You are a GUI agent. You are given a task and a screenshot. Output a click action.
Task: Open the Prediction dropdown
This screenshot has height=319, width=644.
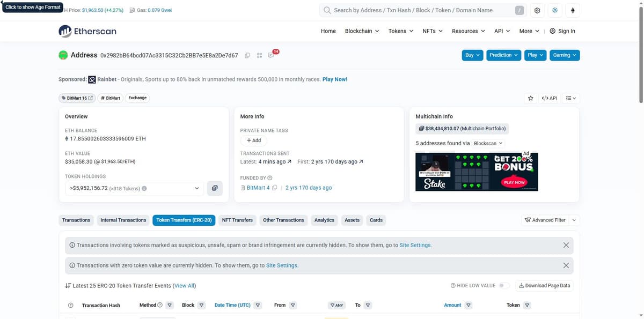tap(504, 55)
